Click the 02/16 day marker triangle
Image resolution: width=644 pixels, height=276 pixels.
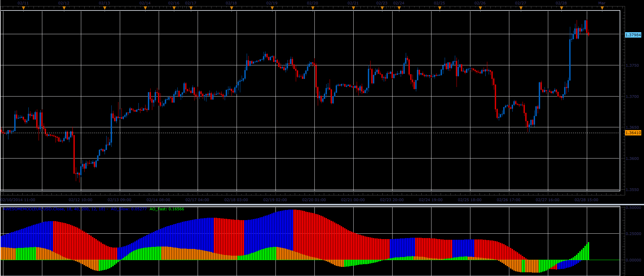[174, 8]
